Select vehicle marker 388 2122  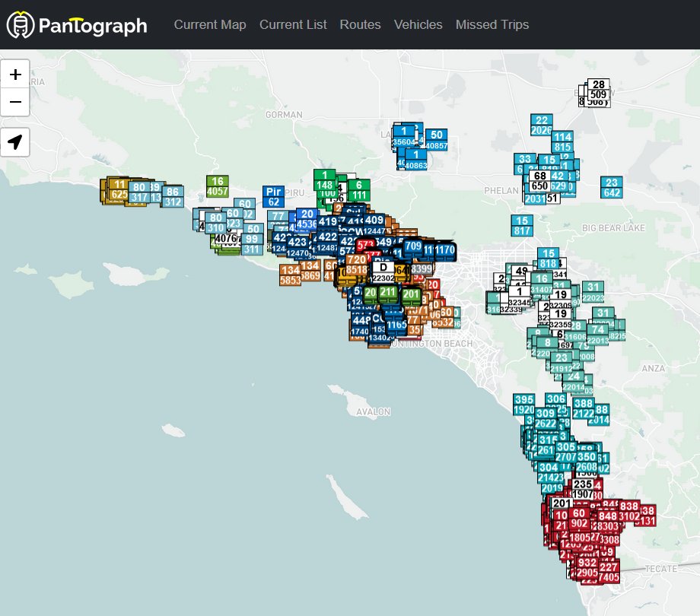583,408
